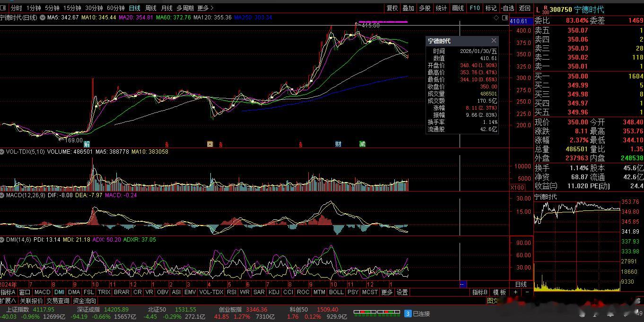Switch to the 分时 intraday view

coord(17,8)
